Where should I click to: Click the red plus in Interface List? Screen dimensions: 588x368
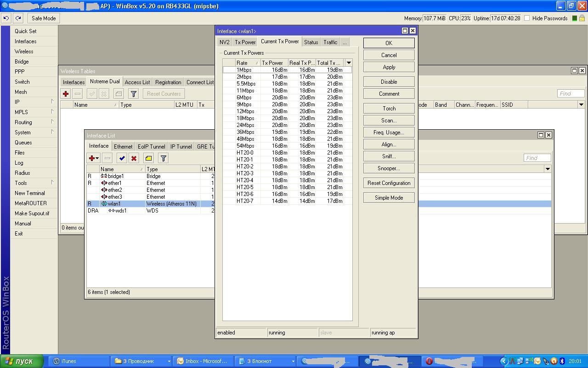pos(92,158)
